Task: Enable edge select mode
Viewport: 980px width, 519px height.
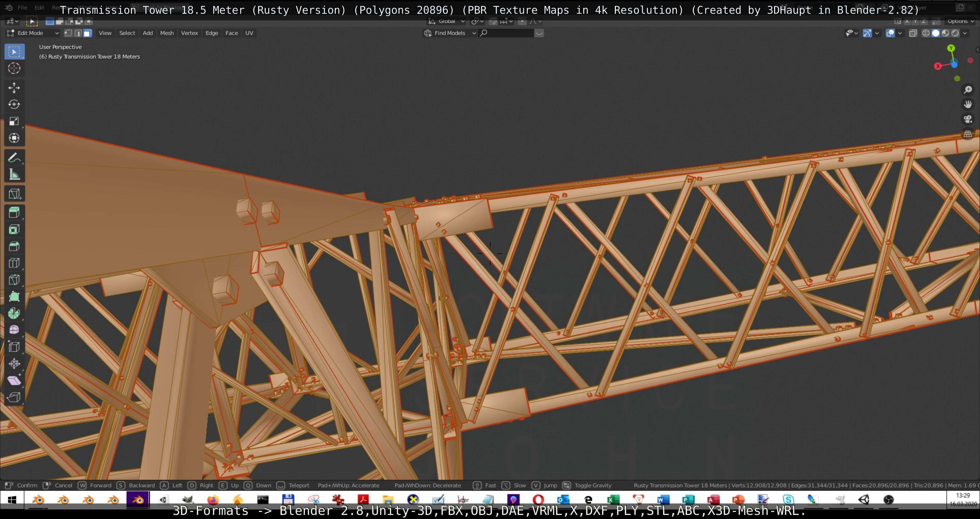Action: tap(78, 33)
